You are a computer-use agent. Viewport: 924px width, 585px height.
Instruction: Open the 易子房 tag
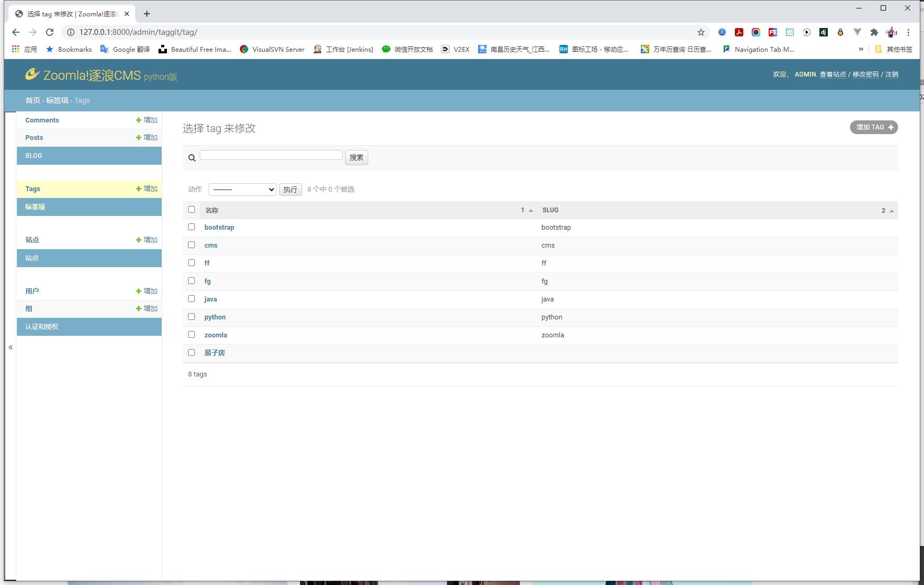coord(214,353)
